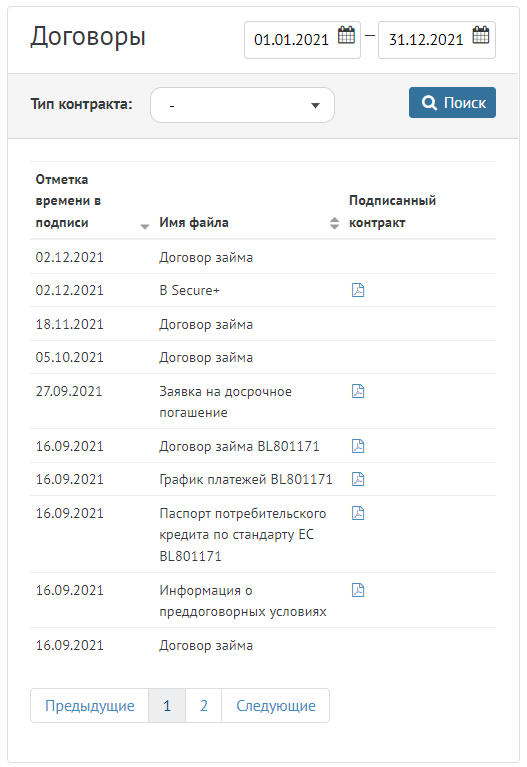Image resolution: width=527 pixels, height=767 pixels.
Task: Select the 18.11.2021 Договор займа row
Action: (263, 324)
